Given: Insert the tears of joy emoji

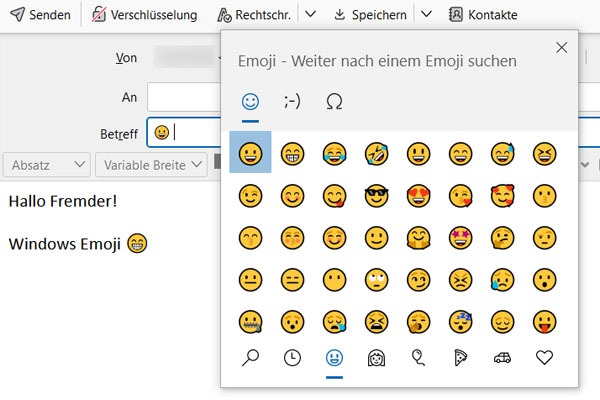Looking at the screenshot, I should pyautogui.click(x=334, y=154).
